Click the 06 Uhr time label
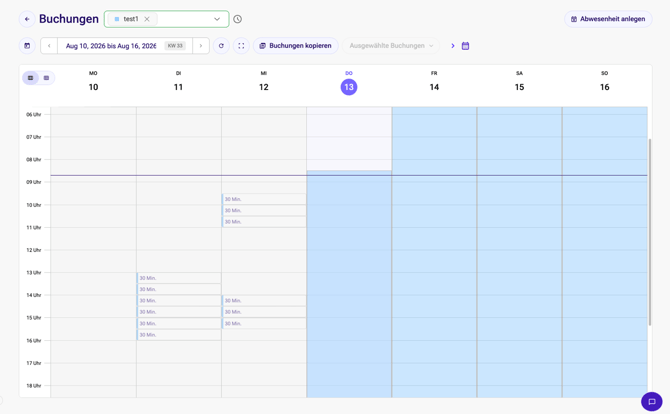670x414 pixels. (x=34, y=115)
